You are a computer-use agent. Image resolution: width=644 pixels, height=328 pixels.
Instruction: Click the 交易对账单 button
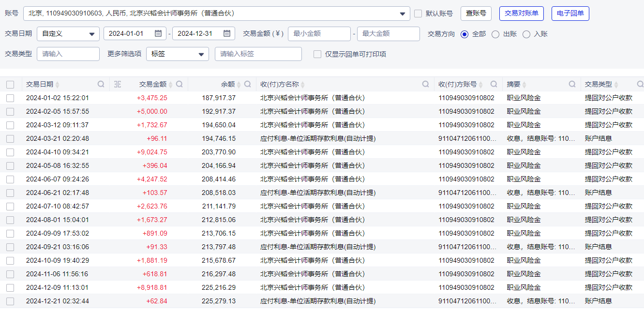coord(521,14)
